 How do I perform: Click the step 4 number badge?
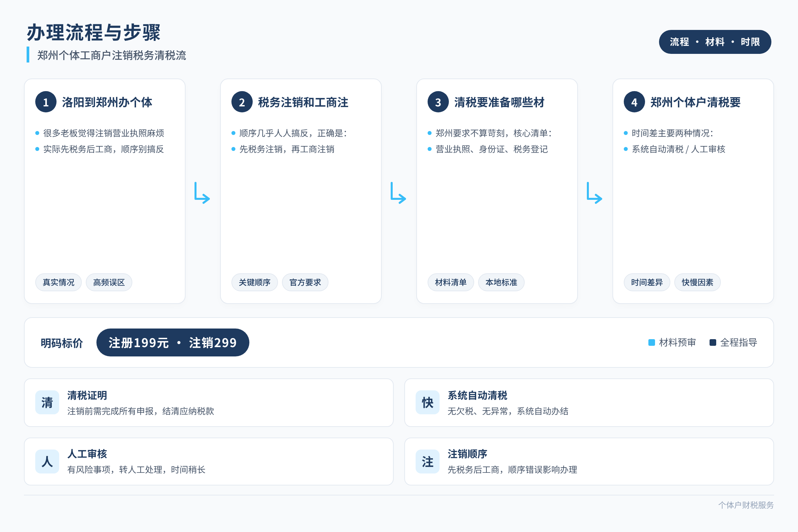coord(634,102)
